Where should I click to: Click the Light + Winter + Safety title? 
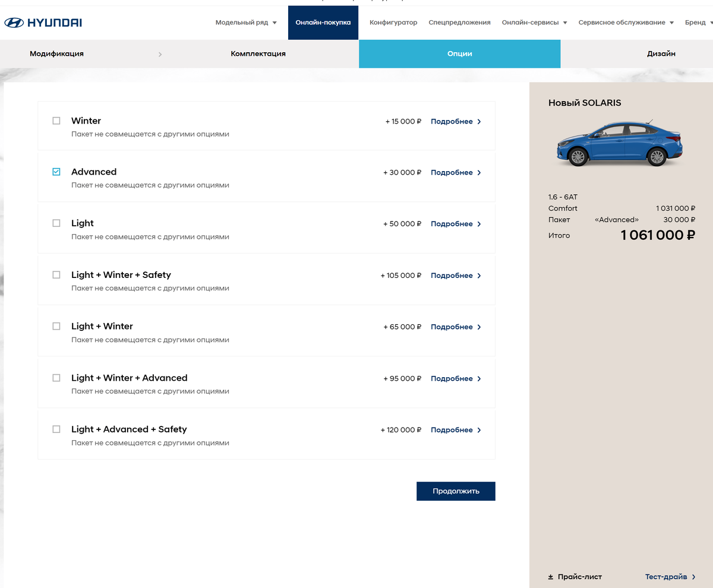tap(121, 274)
